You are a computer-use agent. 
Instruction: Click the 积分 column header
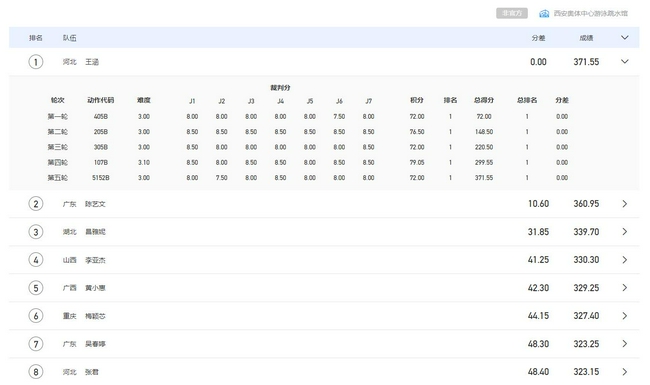coord(417,100)
